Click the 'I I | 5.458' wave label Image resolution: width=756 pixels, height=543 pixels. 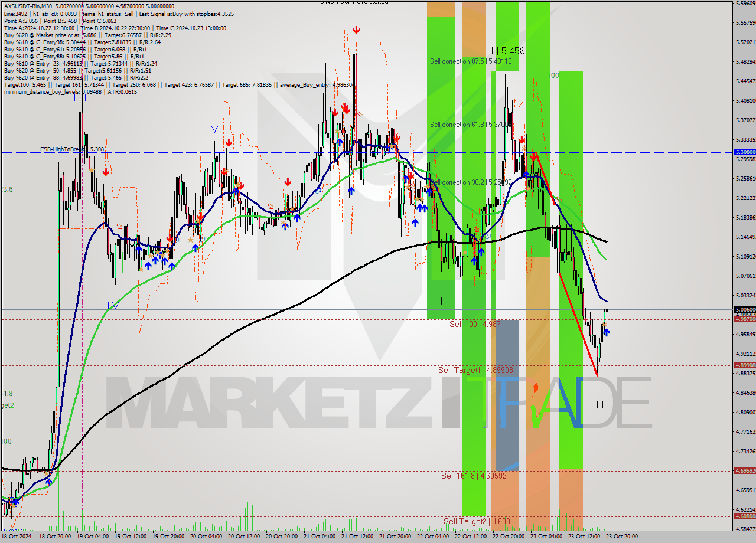[505, 51]
